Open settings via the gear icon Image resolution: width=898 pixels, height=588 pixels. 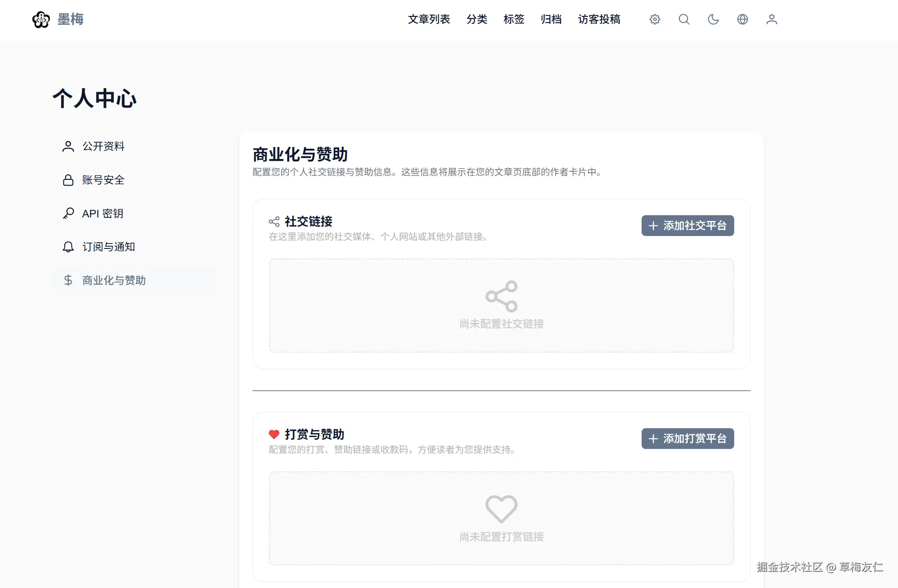655,19
